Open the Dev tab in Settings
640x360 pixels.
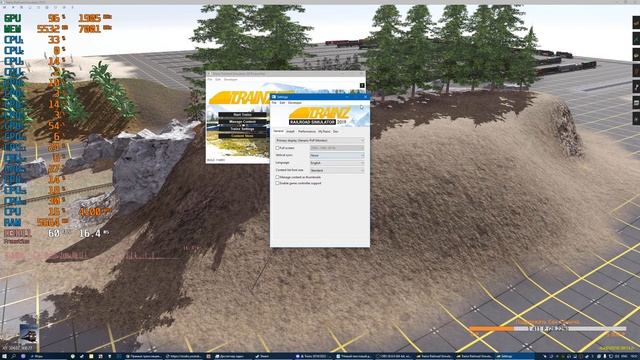[x=336, y=131]
